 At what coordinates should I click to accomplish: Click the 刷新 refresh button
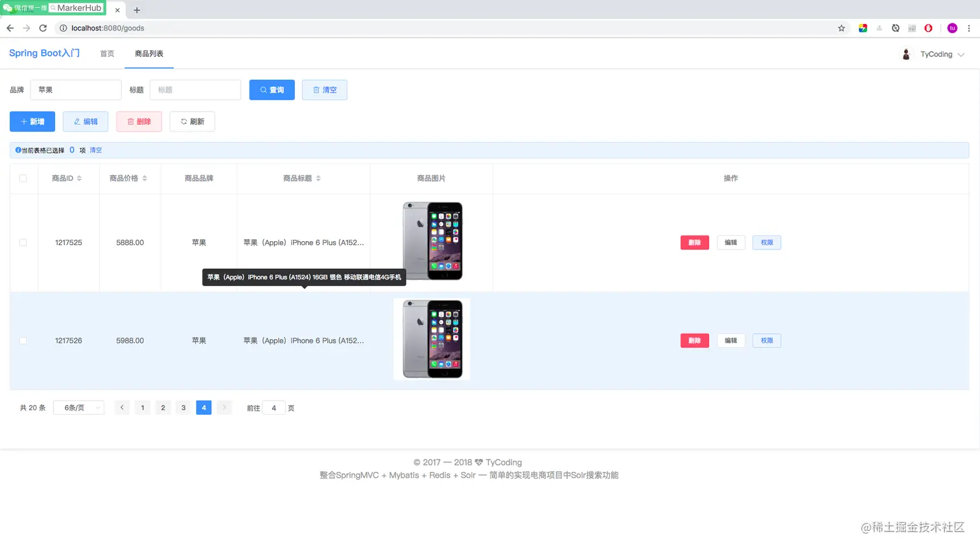click(x=192, y=122)
